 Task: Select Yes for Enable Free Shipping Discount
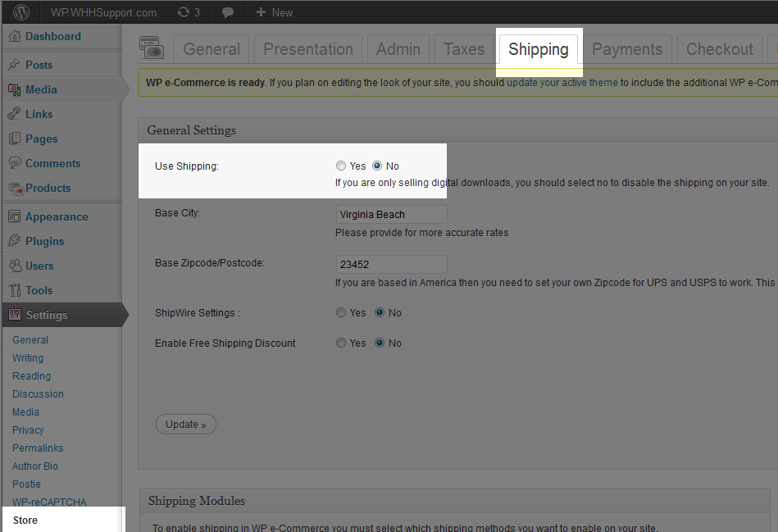pyautogui.click(x=341, y=343)
